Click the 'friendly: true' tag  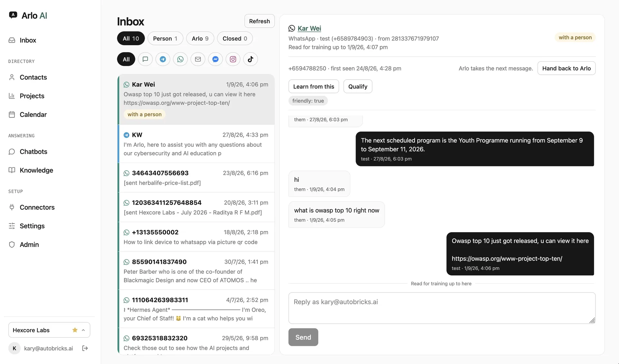click(x=308, y=101)
